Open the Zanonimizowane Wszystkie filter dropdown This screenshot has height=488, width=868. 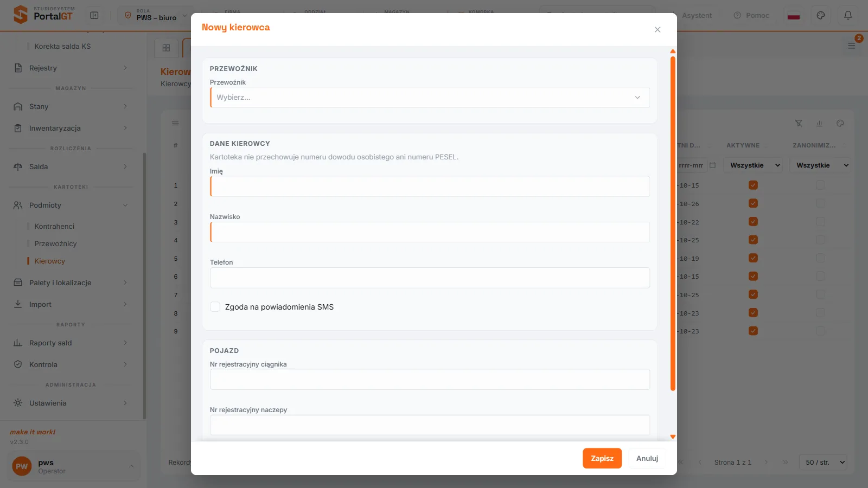click(x=820, y=165)
